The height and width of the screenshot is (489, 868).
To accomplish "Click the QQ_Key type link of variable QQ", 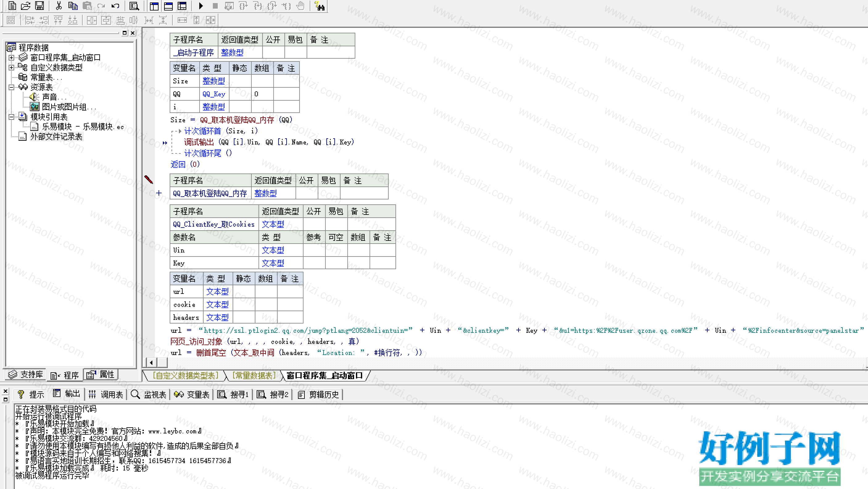I will tap(214, 94).
